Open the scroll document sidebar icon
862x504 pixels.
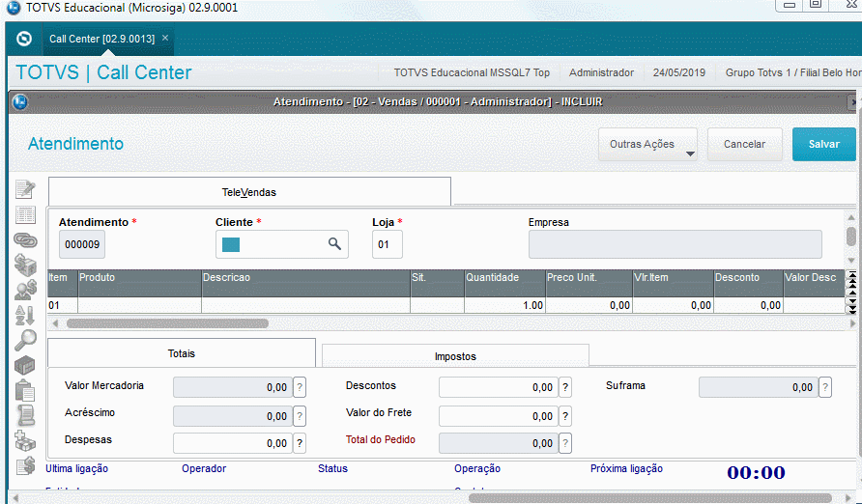click(x=25, y=415)
